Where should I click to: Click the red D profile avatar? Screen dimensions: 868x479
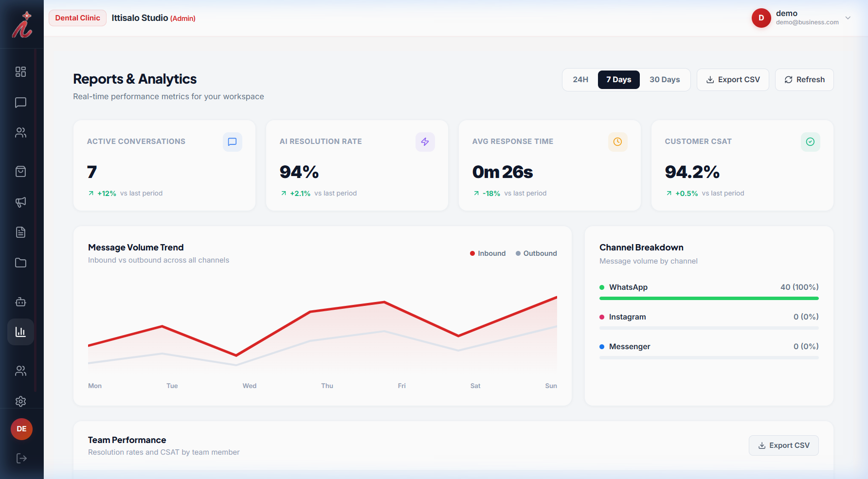pos(761,18)
